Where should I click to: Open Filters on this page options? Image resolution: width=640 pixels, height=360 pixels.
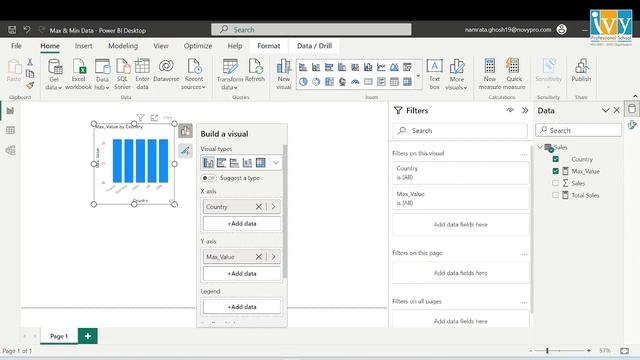[524, 254]
